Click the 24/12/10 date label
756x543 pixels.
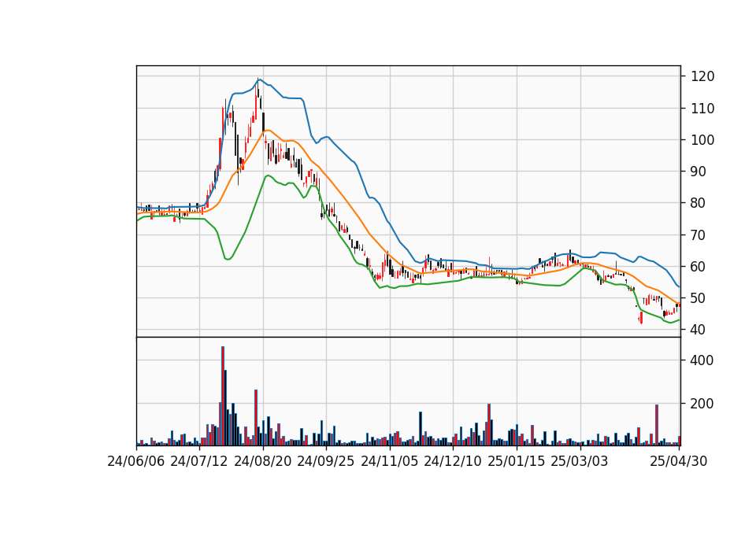pyautogui.click(x=453, y=461)
